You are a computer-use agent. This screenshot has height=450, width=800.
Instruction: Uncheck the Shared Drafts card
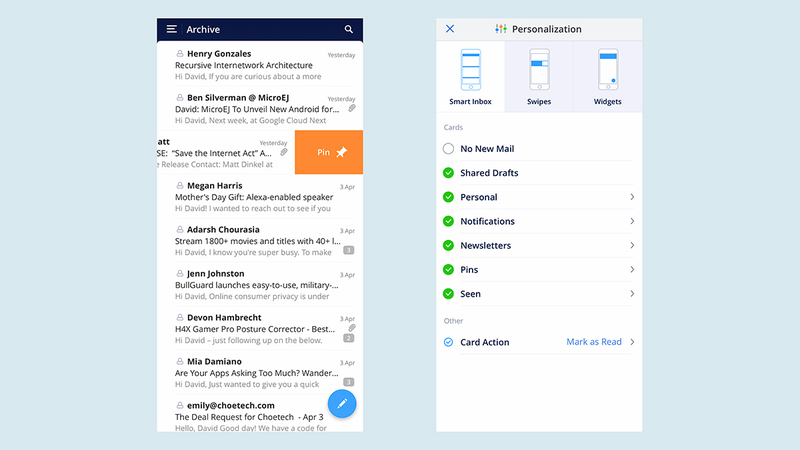point(448,173)
